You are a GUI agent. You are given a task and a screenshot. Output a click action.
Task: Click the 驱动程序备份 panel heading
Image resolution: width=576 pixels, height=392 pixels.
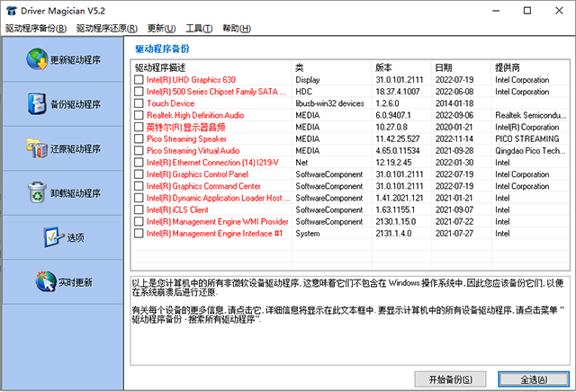[x=162, y=49]
